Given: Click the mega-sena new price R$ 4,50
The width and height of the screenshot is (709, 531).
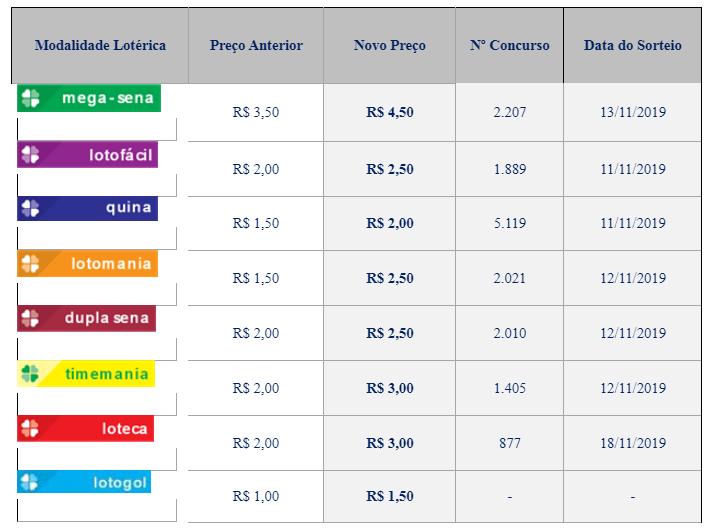Looking at the screenshot, I should coord(389,113).
